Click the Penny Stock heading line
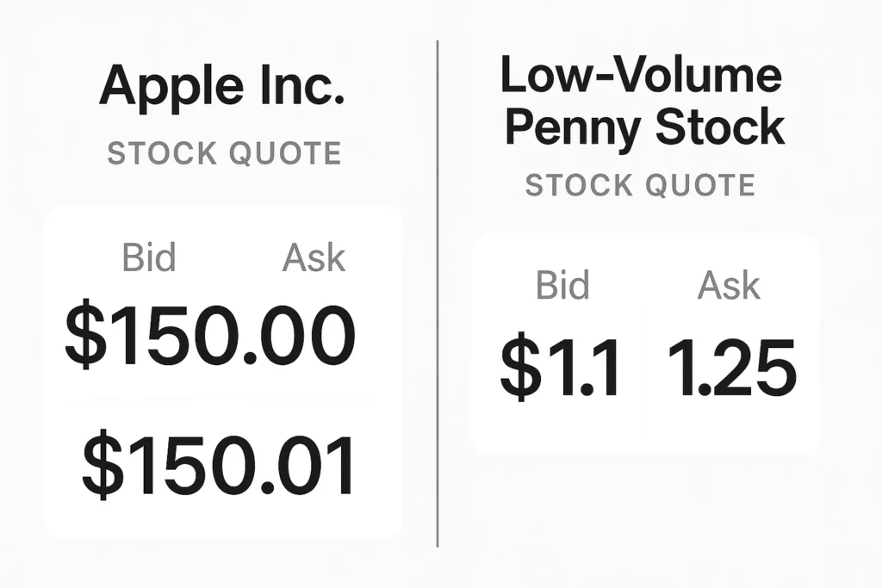882x588 pixels. click(644, 127)
